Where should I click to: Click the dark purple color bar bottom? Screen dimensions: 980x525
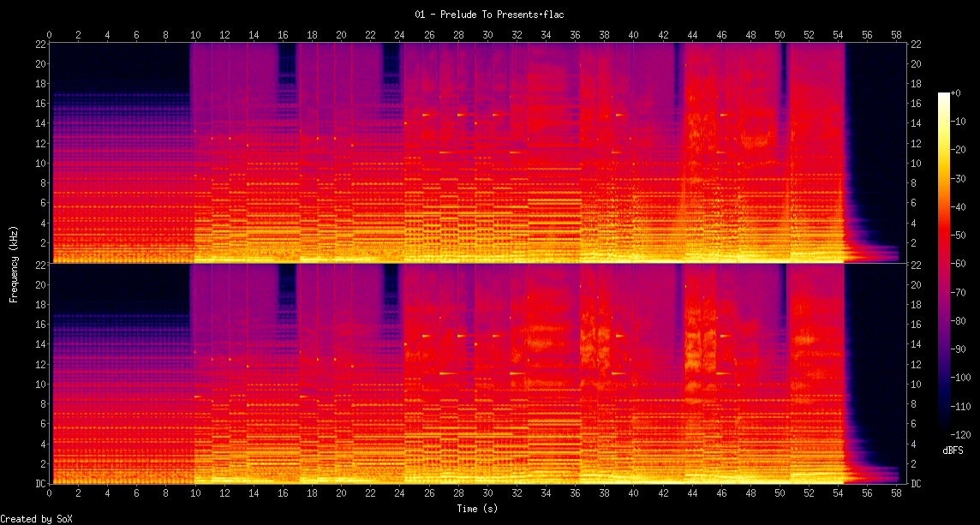tap(944, 431)
